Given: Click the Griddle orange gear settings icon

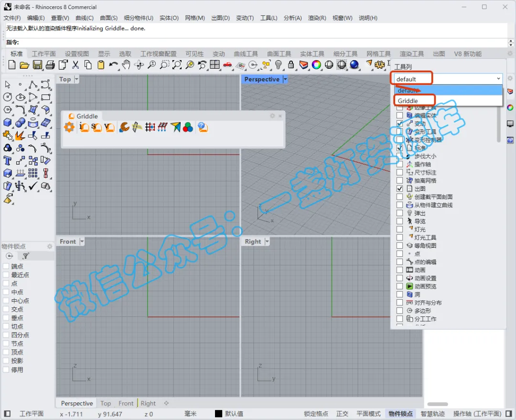Looking at the screenshot, I should [69, 127].
